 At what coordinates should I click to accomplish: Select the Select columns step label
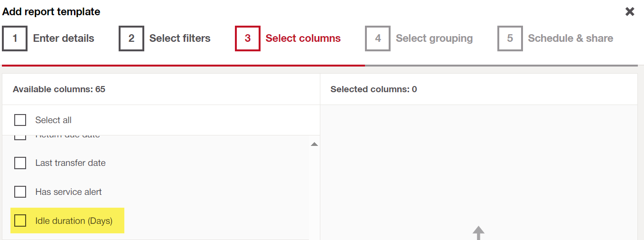pyautogui.click(x=303, y=38)
